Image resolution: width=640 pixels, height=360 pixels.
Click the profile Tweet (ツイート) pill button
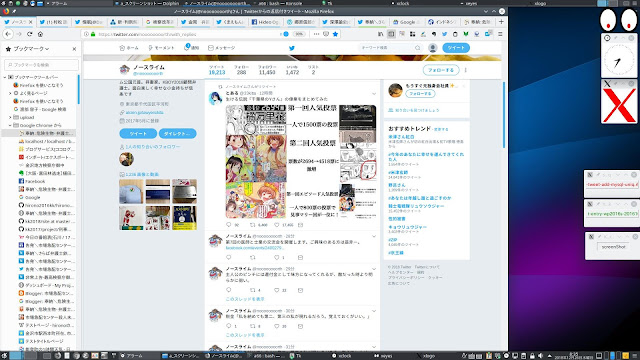[x=138, y=133]
